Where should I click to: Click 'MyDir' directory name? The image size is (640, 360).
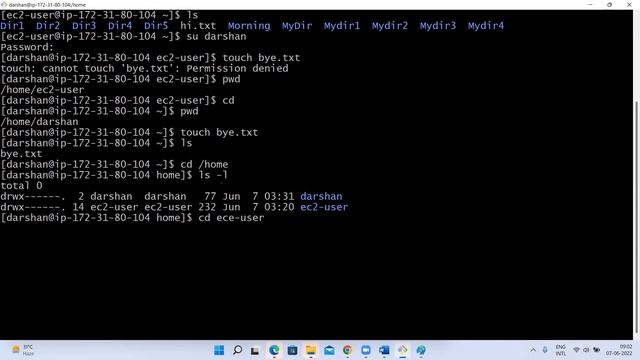297,26
